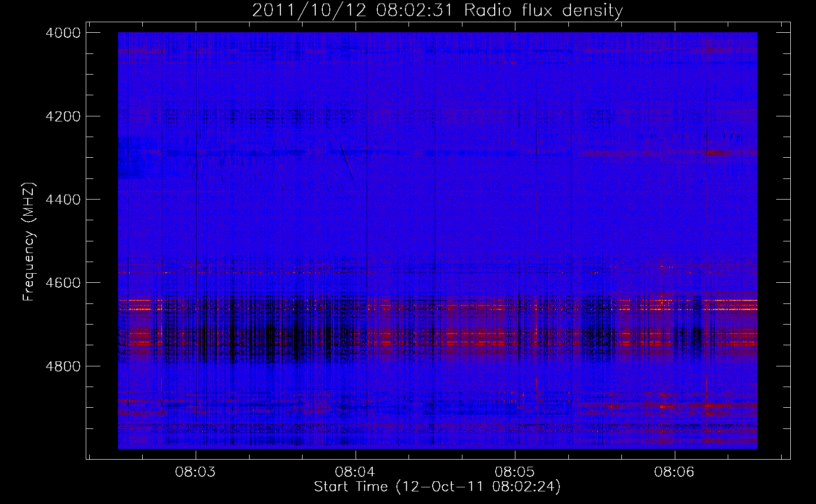Select the 4200 frequency tick label
The height and width of the screenshot is (504, 816).
point(63,116)
